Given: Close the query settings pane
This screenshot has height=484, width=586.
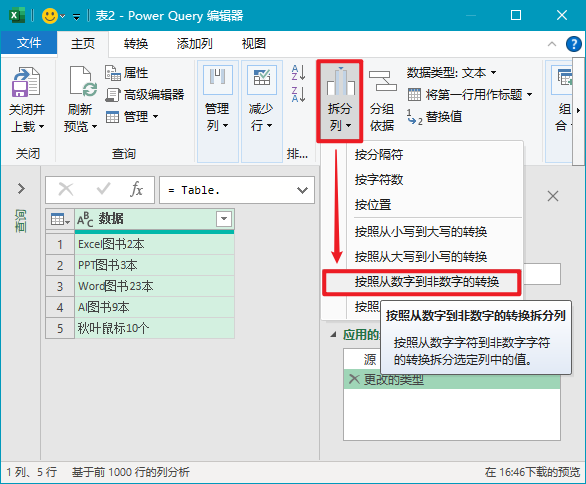Looking at the screenshot, I should coord(553,196).
